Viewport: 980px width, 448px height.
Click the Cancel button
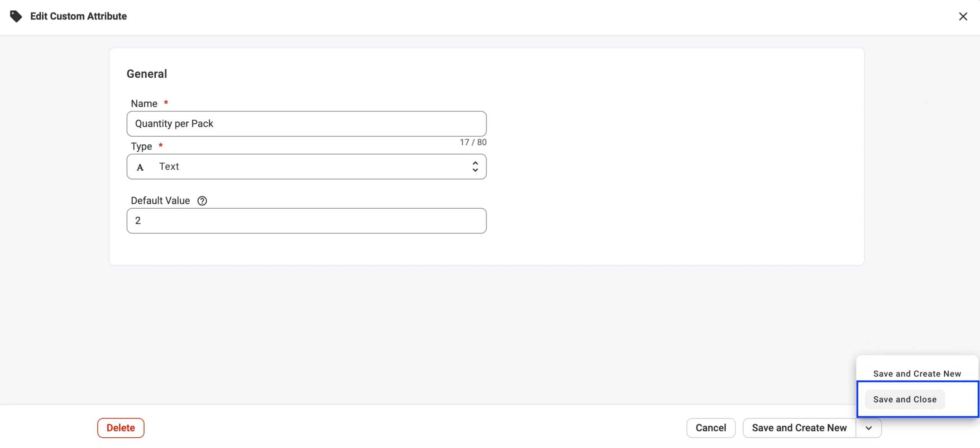coord(710,428)
